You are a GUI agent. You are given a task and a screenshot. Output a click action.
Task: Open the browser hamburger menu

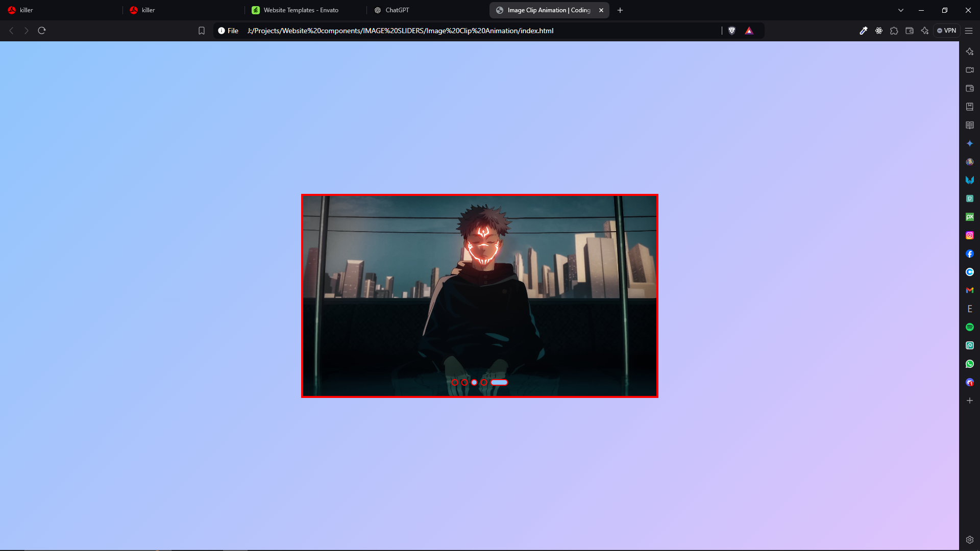click(x=969, y=31)
